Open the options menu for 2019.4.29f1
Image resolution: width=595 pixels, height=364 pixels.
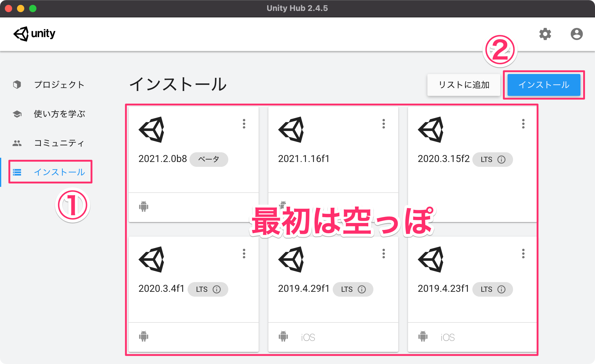click(384, 254)
